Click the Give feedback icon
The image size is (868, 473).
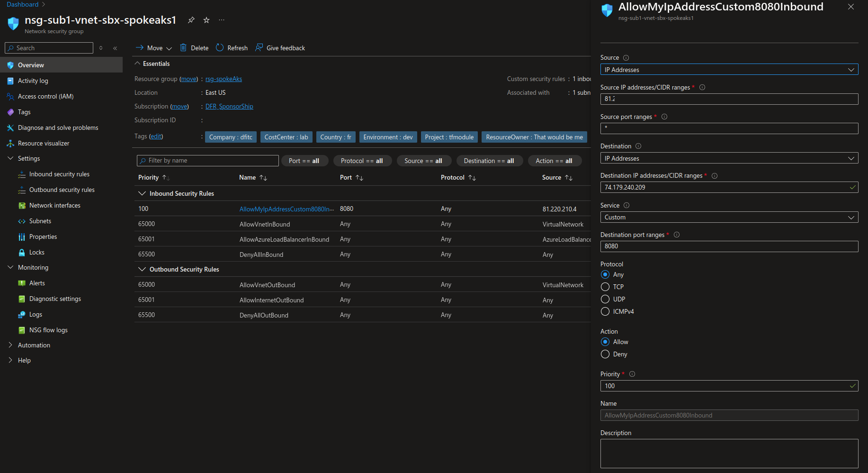pos(259,47)
